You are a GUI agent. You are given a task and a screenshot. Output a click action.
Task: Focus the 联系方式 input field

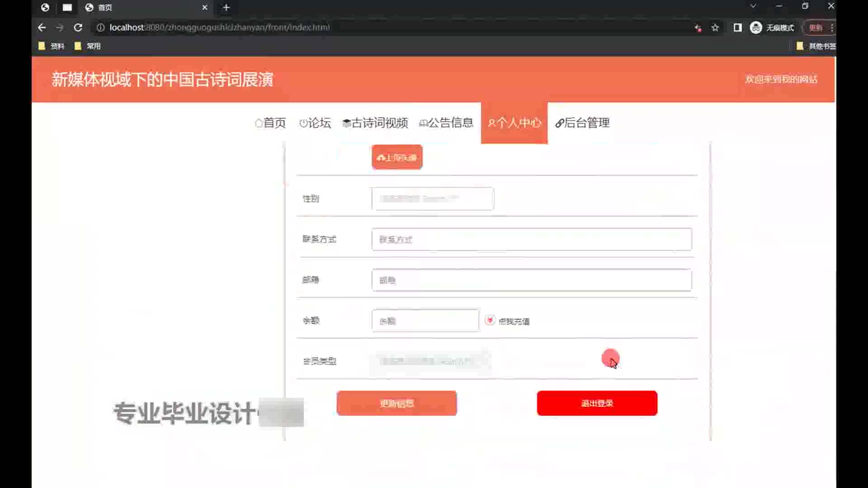(x=531, y=239)
